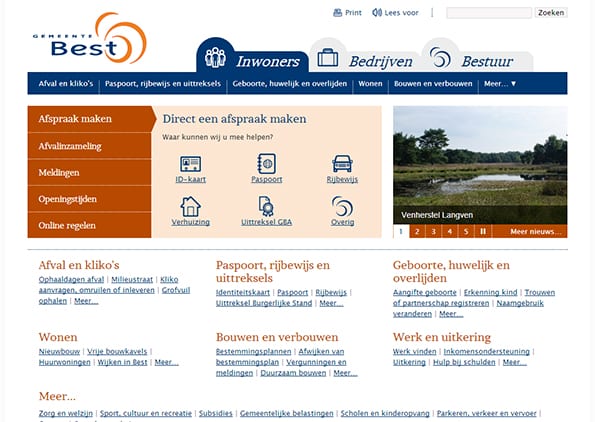
Task: Expand the Meer... dropdown in navigation bar
Action: (500, 83)
